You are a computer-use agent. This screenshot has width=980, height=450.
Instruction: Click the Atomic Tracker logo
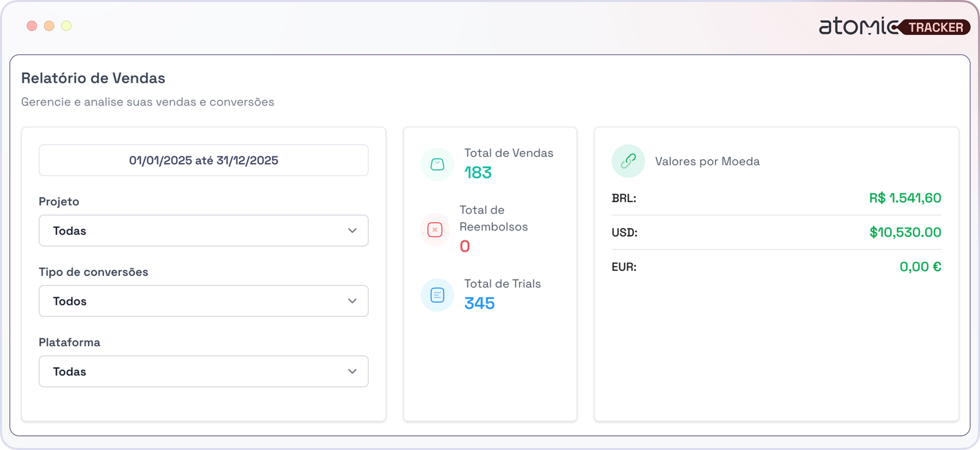pos(894,26)
